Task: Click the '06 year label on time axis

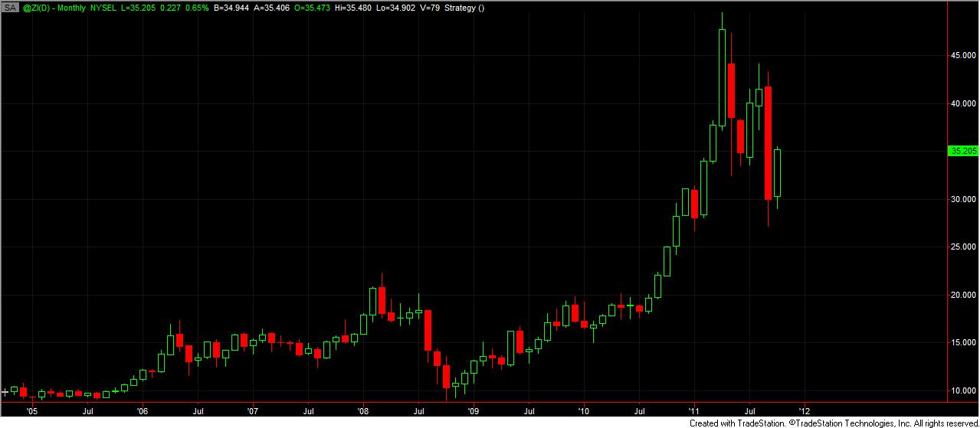Action: pos(142,410)
